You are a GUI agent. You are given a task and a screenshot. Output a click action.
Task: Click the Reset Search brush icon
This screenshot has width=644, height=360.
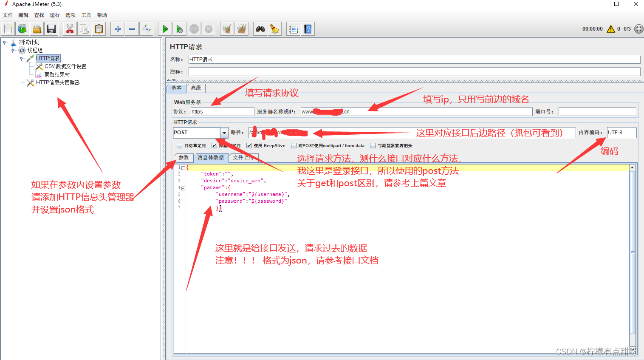click(x=275, y=29)
